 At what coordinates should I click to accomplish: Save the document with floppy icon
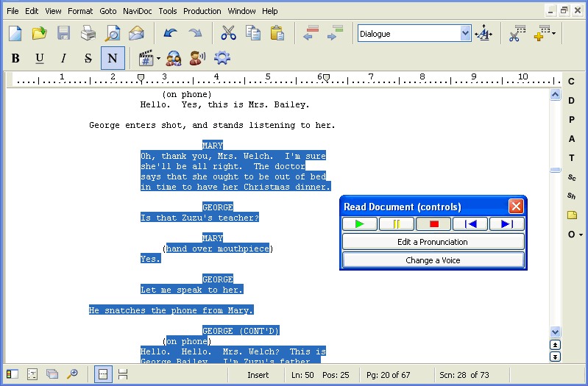click(64, 33)
